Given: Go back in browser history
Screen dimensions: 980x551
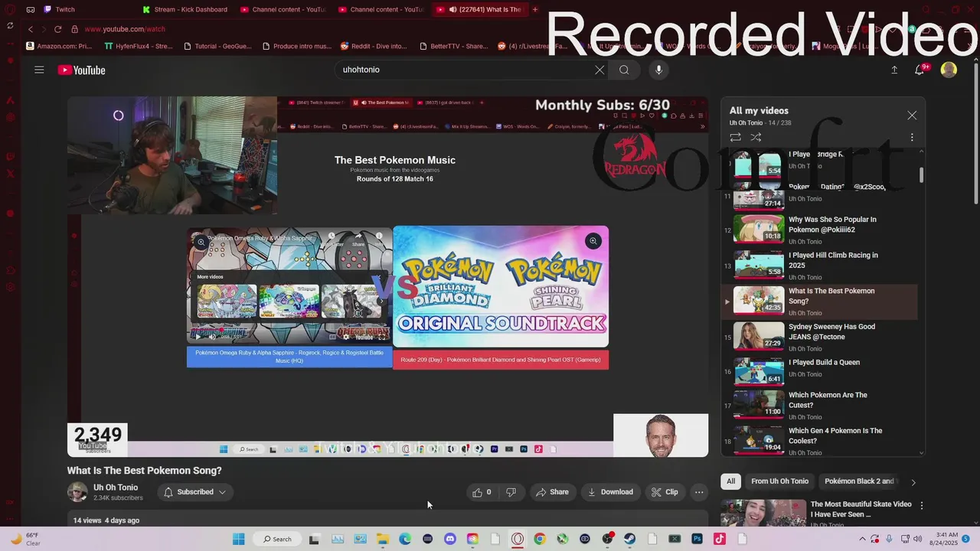Looking at the screenshot, I should 31,29.
